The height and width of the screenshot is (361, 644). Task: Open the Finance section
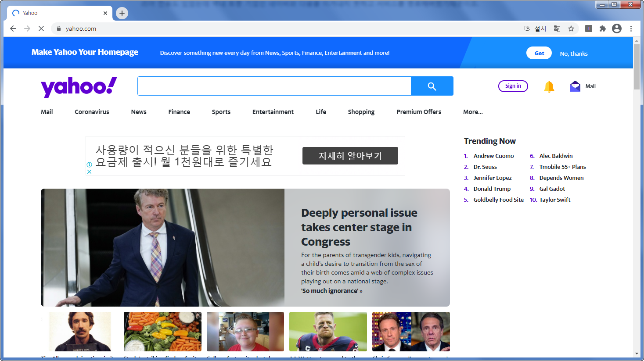[x=179, y=112]
